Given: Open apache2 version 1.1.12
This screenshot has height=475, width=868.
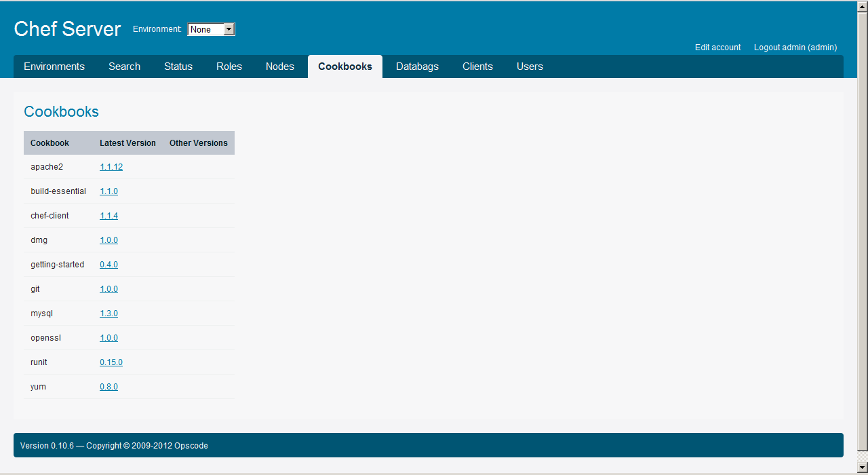Looking at the screenshot, I should point(111,167).
